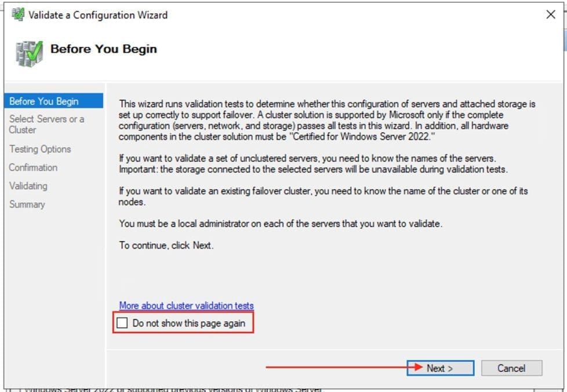Go to the 'Select Servers or a Cluster' step
This screenshot has height=392, width=567.
tap(46, 124)
